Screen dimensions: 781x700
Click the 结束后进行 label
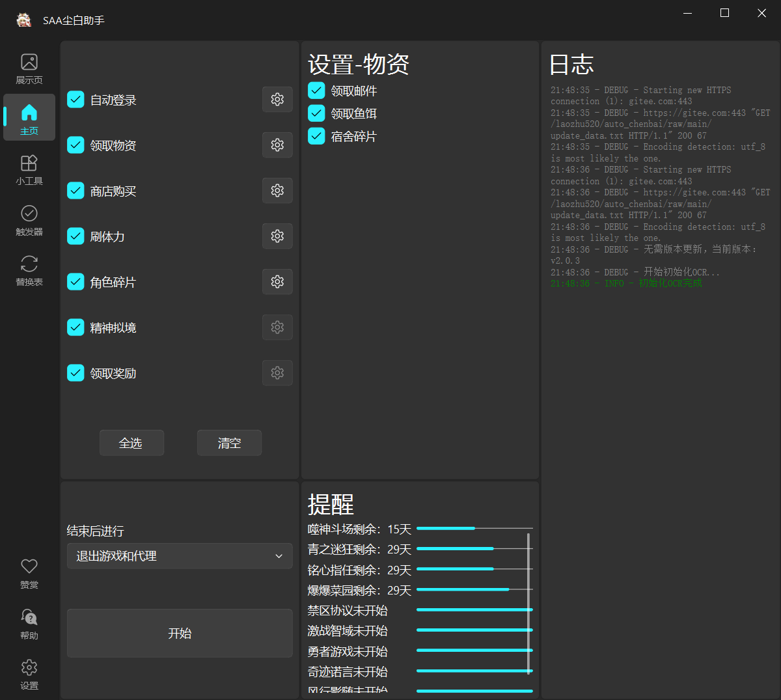95,531
